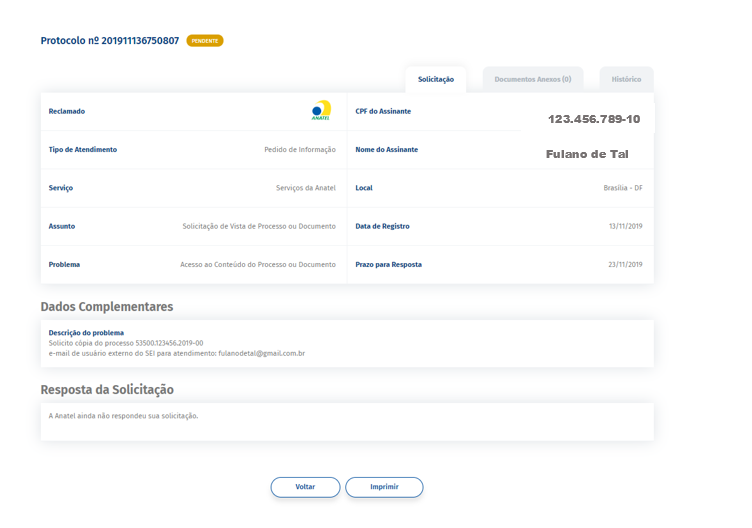Open the Histórico tab

pyautogui.click(x=626, y=80)
